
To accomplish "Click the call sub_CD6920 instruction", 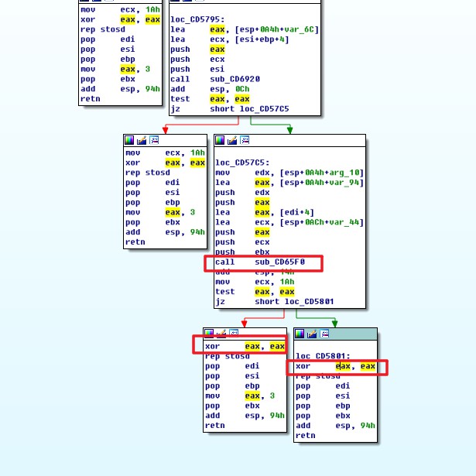I will 215,79.
